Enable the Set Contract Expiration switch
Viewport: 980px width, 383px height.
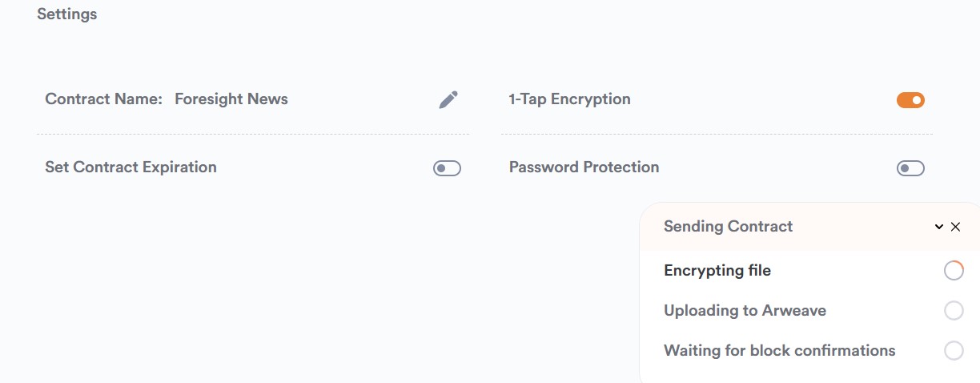click(447, 168)
